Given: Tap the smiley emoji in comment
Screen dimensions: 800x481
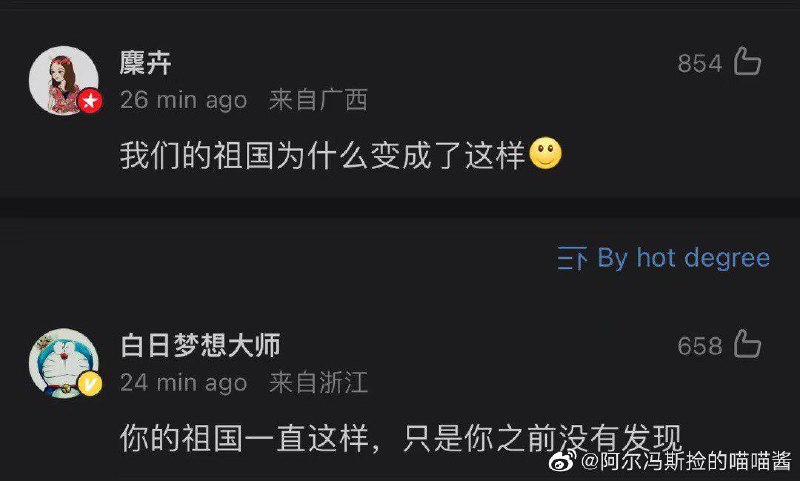Looking at the screenshot, I should tap(545, 154).
